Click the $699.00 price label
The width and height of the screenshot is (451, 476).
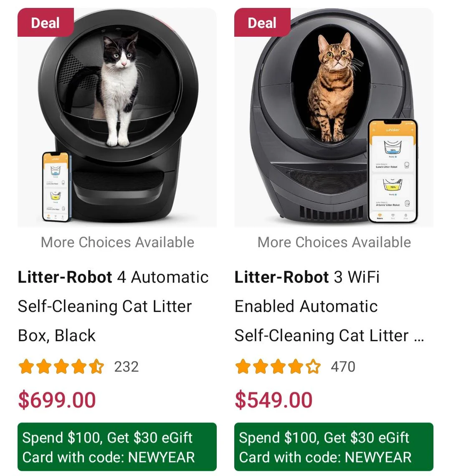(56, 399)
